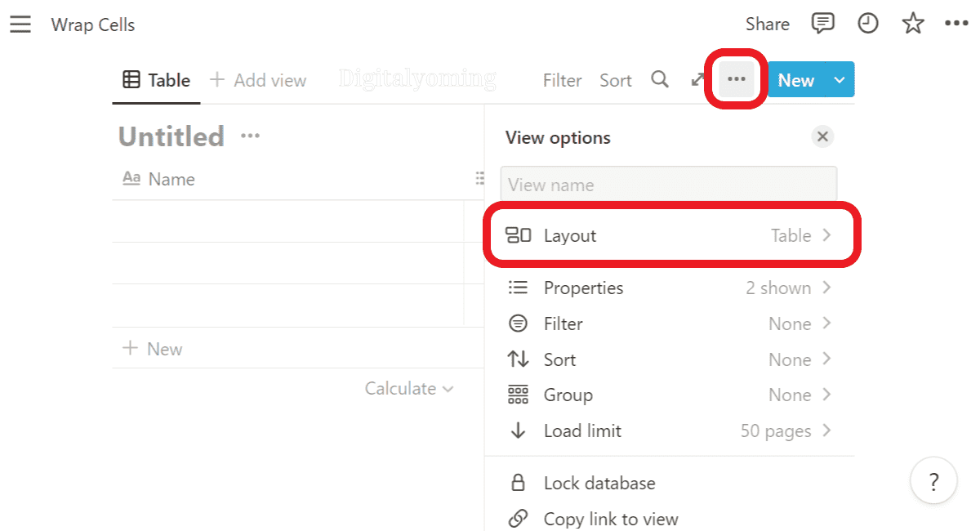
Task: Open the comments speech bubble icon
Action: coord(822,24)
